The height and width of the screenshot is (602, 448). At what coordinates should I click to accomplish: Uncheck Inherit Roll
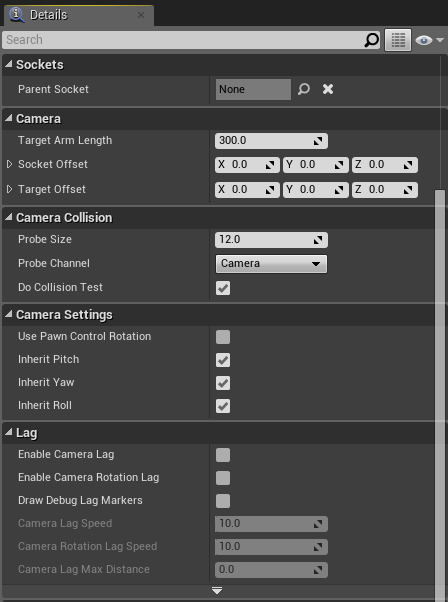coord(223,406)
